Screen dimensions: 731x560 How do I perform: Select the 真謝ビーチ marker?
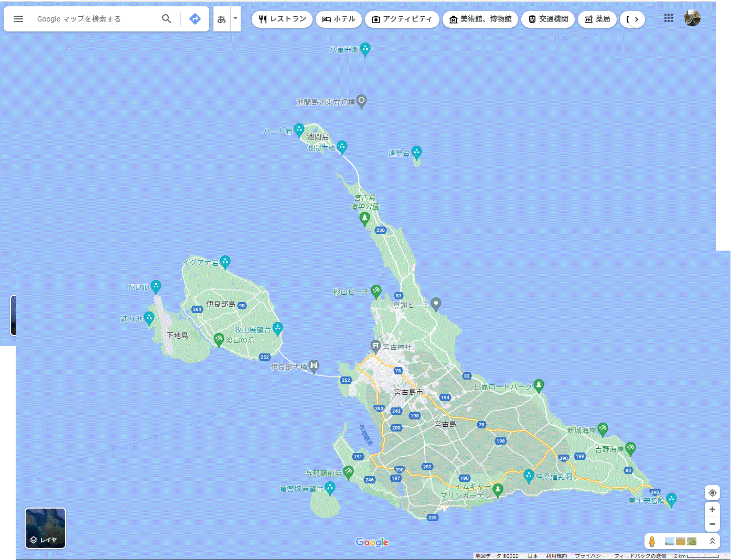(x=436, y=304)
